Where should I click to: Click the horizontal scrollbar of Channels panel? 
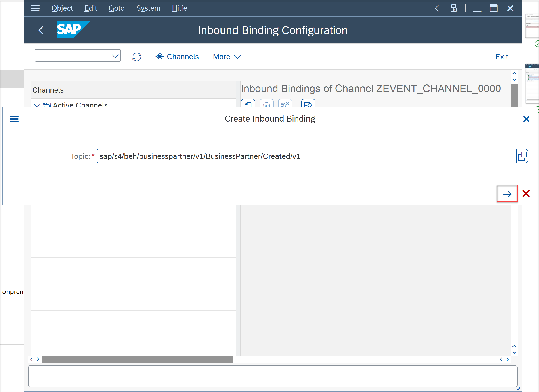click(x=137, y=359)
